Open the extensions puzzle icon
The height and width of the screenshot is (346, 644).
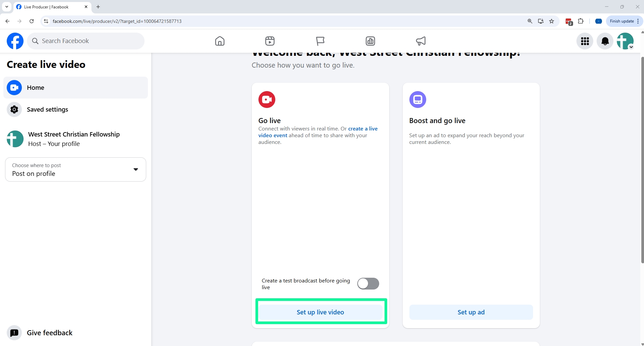pos(580,21)
